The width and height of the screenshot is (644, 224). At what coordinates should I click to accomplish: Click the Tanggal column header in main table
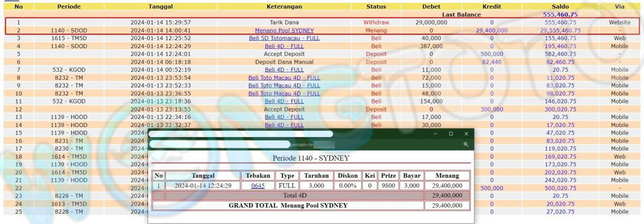[x=160, y=7]
